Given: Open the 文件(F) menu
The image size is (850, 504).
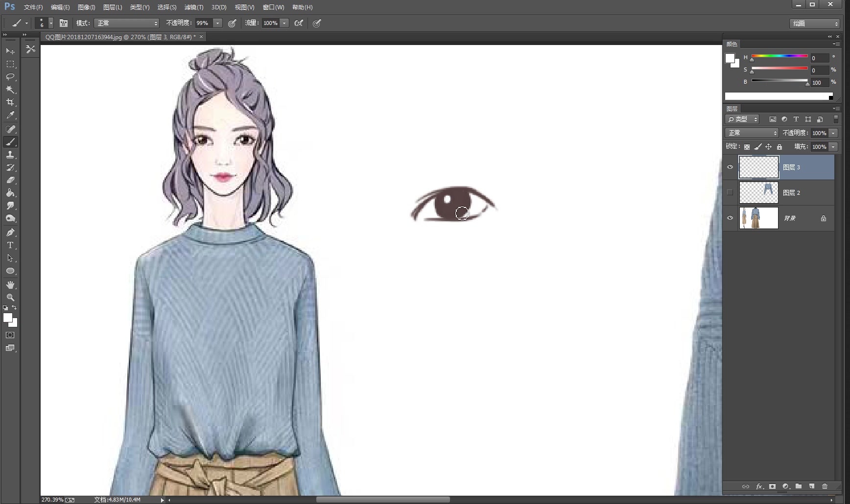Looking at the screenshot, I should click(x=33, y=7).
